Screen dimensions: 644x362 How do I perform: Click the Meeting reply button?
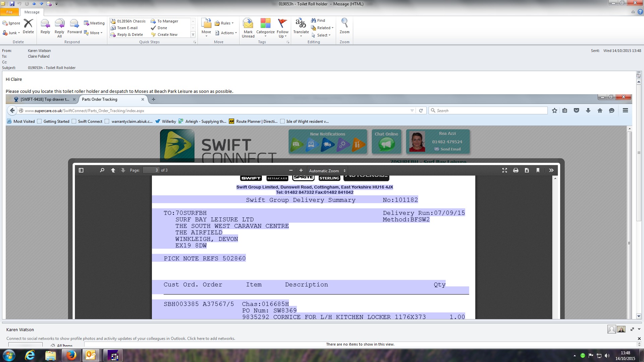point(94,23)
